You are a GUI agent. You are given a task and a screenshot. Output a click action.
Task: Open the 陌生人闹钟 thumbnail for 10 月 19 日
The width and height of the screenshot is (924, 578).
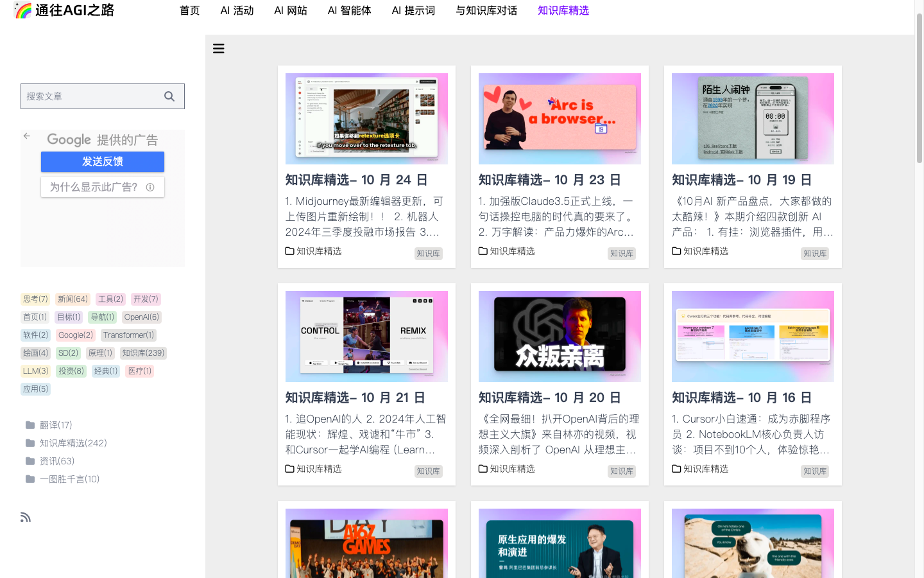[753, 119]
